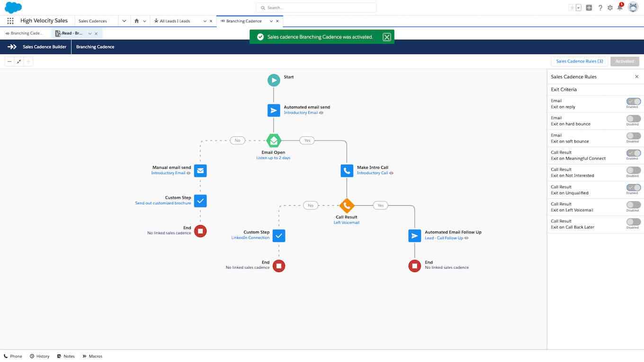Toggle Email Exit on hard bounce switch
This screenshot has width=644, height=362.
(634, 119)
